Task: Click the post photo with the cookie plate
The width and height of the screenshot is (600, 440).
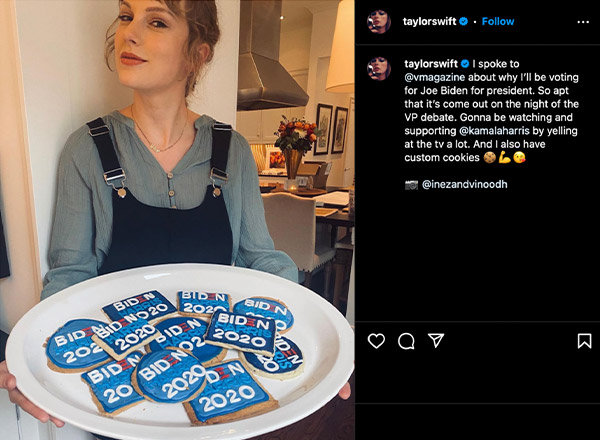Action: click(x=177, y=220)
